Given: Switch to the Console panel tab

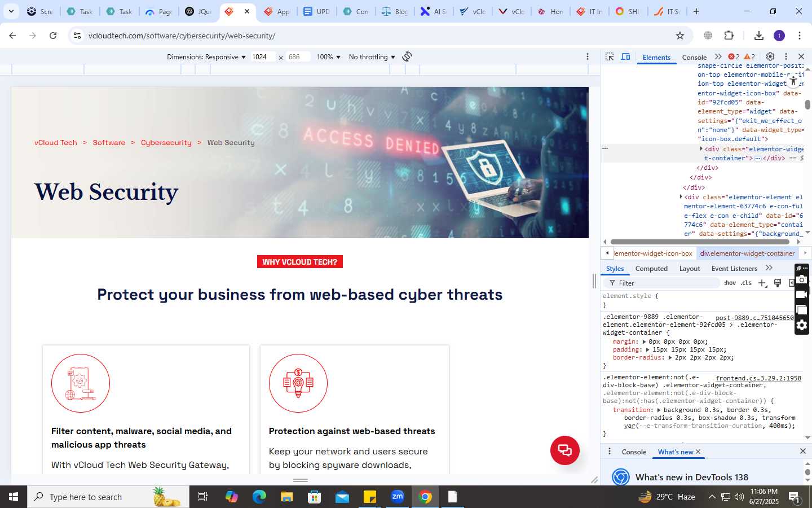Looking at the screenshot, I should 694,57.
